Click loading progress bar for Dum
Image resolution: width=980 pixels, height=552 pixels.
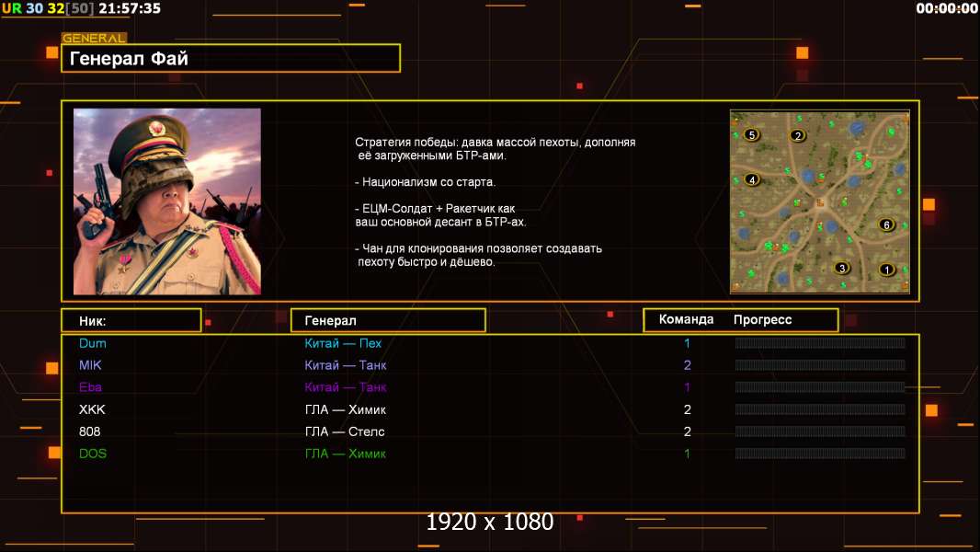(x=820, y=342)
